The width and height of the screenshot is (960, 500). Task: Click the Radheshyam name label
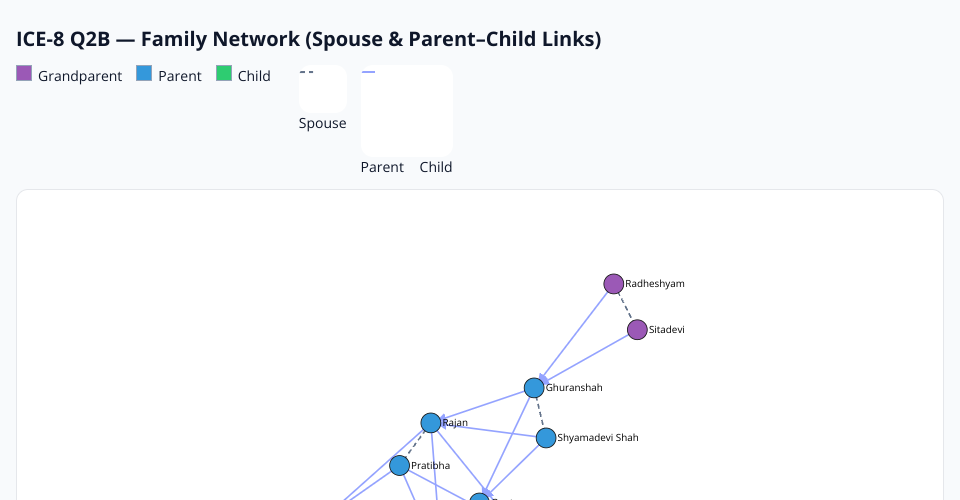[x=655, y=284]
